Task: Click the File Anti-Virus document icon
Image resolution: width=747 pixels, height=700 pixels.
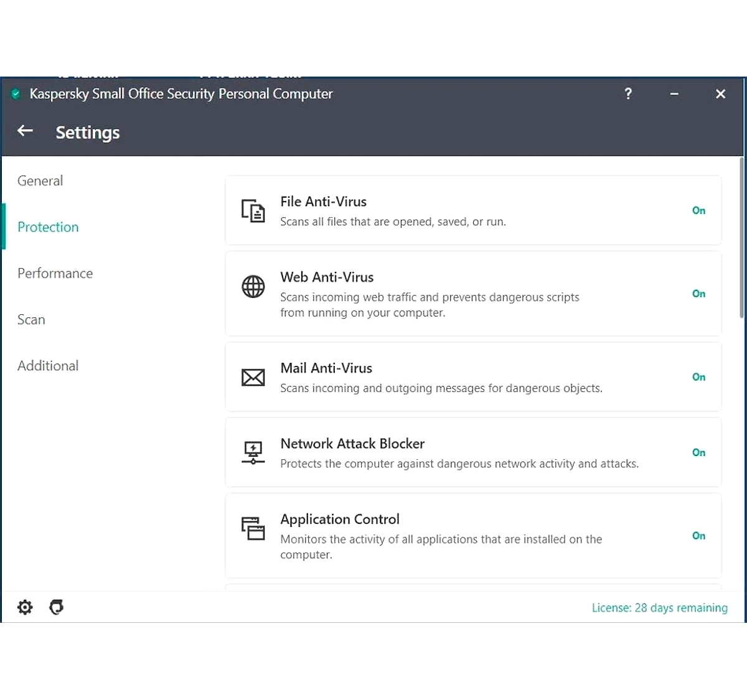Action: click(253, 211)
